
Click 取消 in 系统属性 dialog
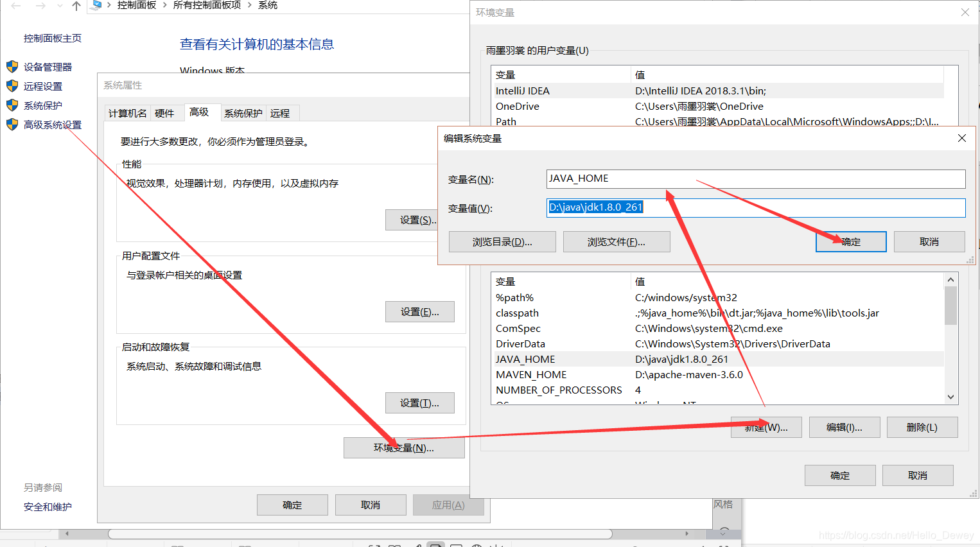[371, 505]
